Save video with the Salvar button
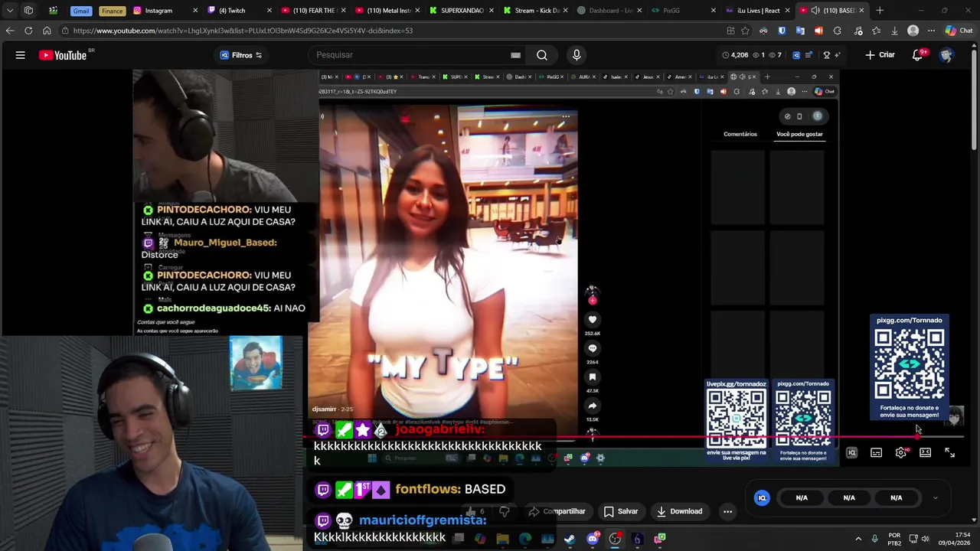This screenshot has height=551, width=980. pos(620,511)
